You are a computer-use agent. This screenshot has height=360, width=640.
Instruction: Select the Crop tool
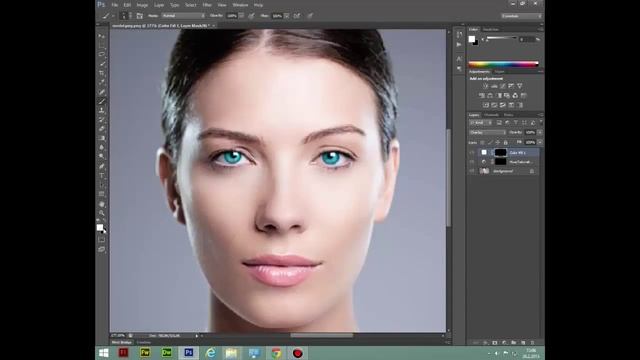(102, 73)
